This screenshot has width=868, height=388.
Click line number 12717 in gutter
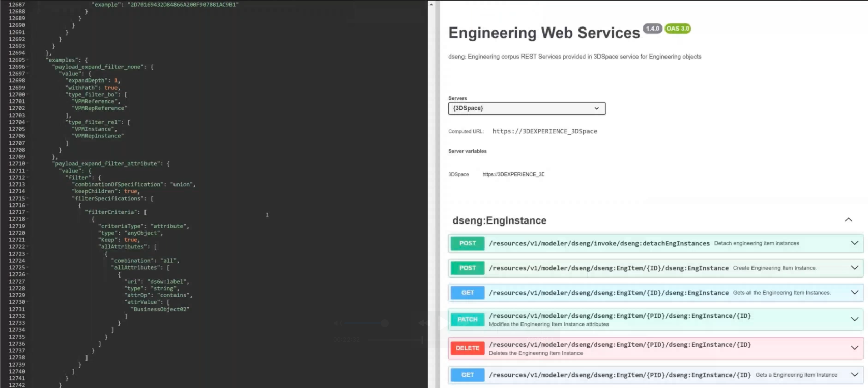[x=17, y=212]
